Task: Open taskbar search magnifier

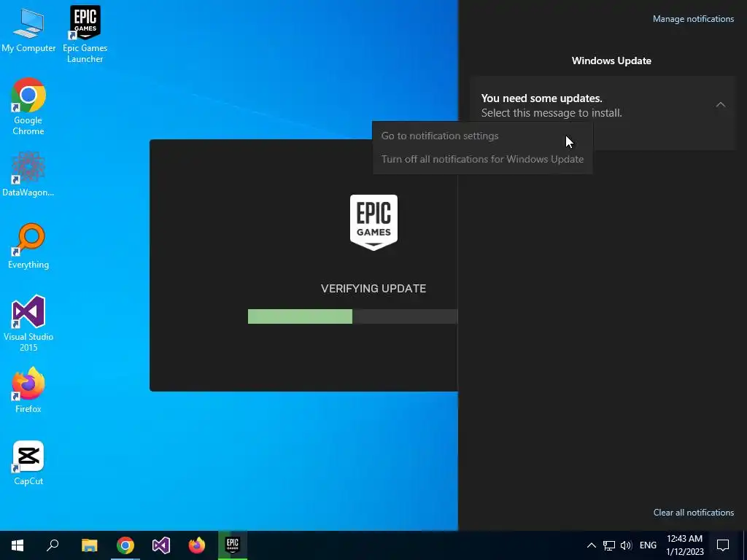Action: [x=53, y=545]
